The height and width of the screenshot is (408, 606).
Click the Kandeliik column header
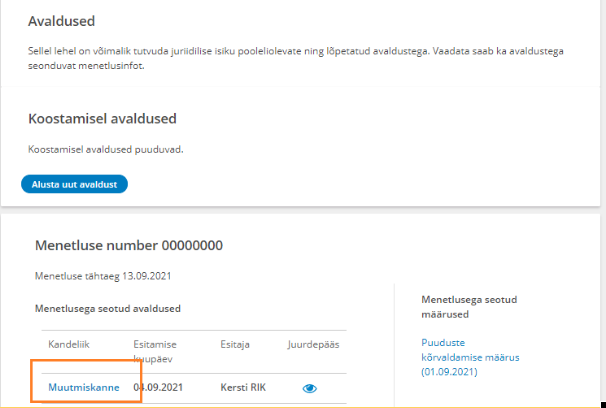tap(69, 344)
